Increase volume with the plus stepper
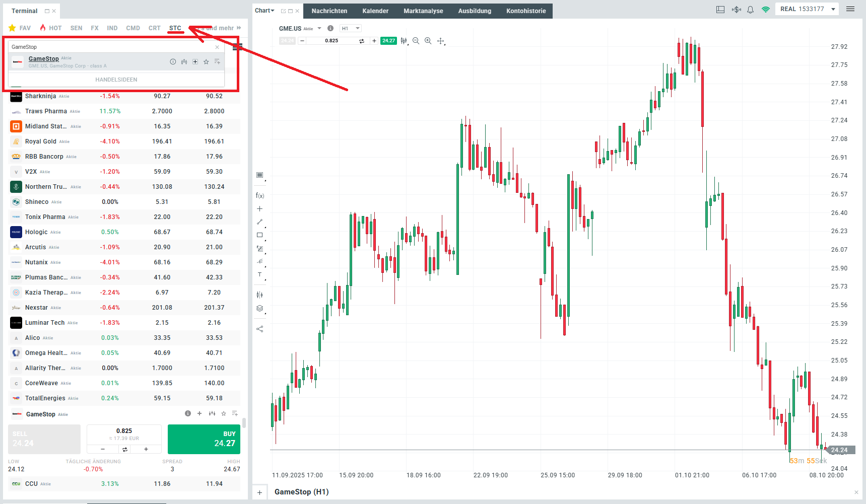This screenshot has width=866, height=504. tap(146, 449)
